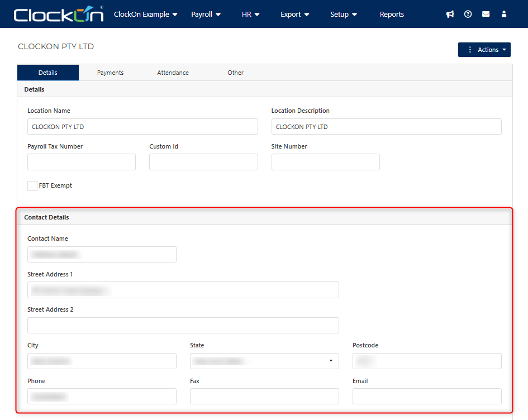Screen dimensions: 528x420
Task: Open the messages envelope icon
Action: tap(486, 14)
